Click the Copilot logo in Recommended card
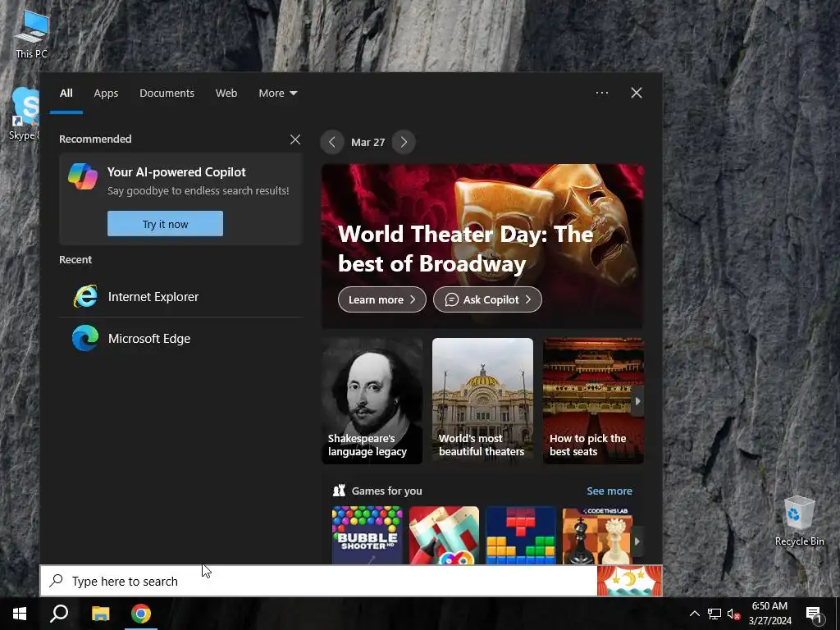Screen dimensions: 840x630 [83, 177]
